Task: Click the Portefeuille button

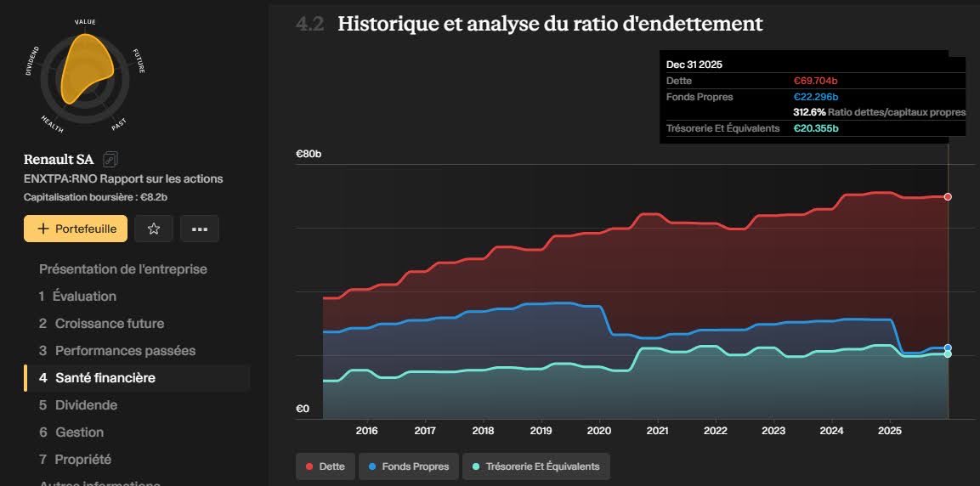Action: pyautogui.click(x=76, y=229)
